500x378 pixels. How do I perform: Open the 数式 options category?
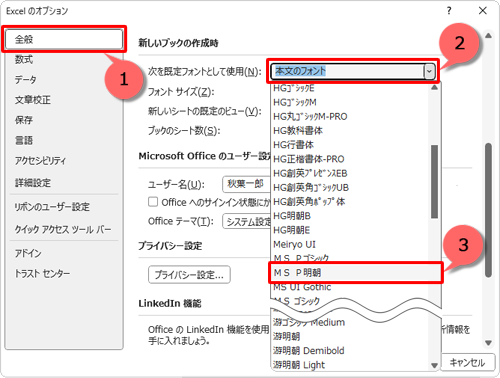[x=24, y=60]
